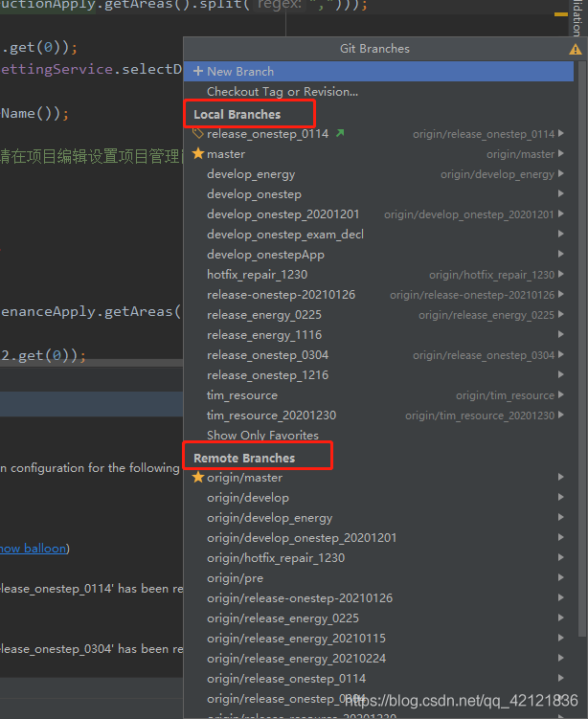The image size is (588, 719).
Task: Click 'configuration for the following' log text
Action: tap(95, 468)
